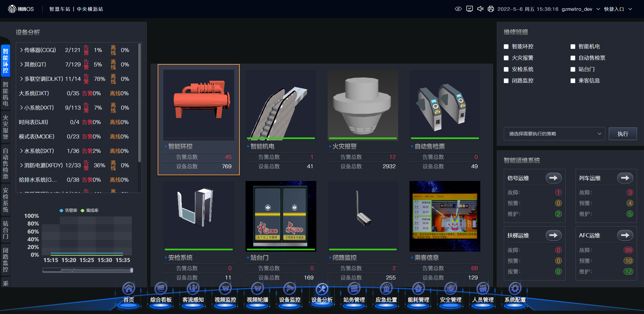Mute sound via the speaker icon

coord(480,9)
